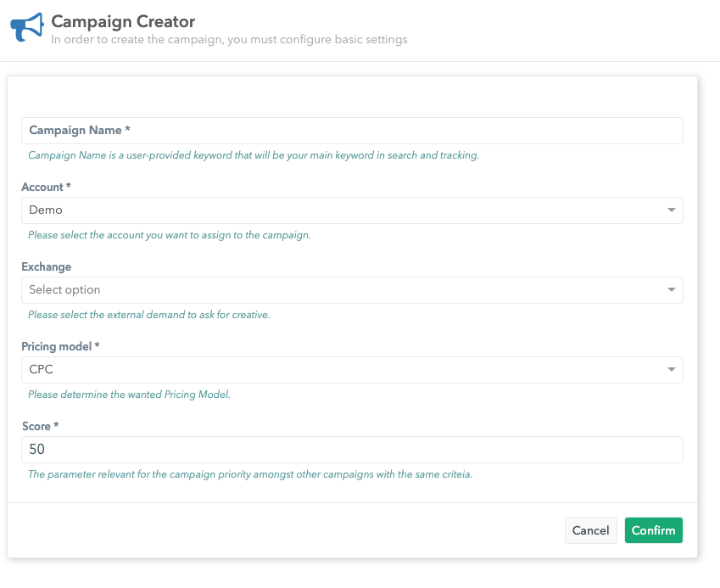The width and height of the screenshot is (720, 588).
Task: Click the 'Exchange' field label
Action: (46, 266)
